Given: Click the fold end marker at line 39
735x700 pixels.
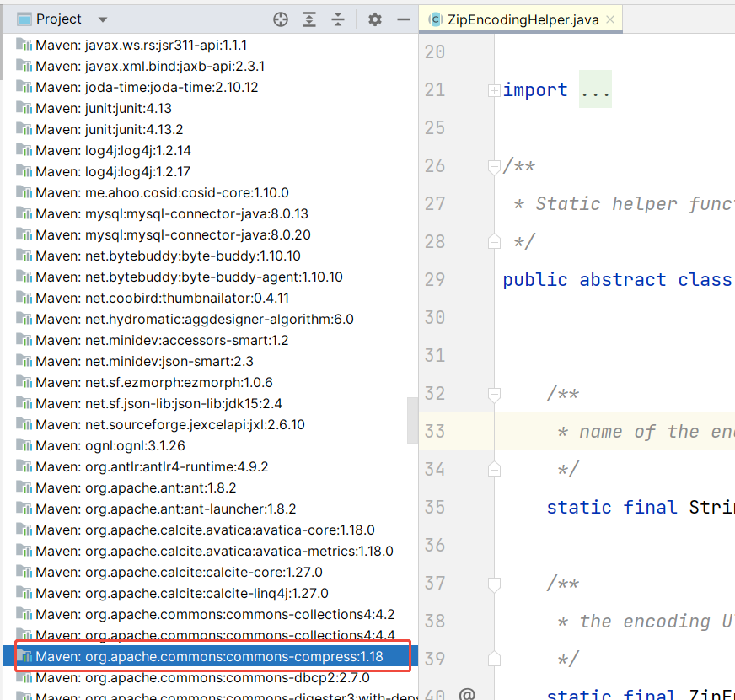Looking at the screenshot, I should (x=494, y=659).
